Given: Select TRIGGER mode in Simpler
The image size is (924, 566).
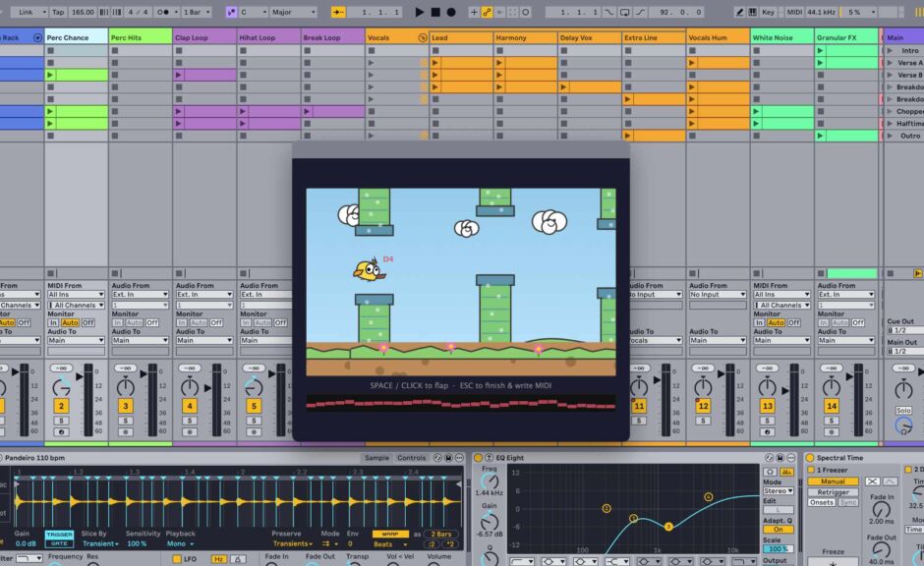Looking at the screenshot, I should point(60,535).
